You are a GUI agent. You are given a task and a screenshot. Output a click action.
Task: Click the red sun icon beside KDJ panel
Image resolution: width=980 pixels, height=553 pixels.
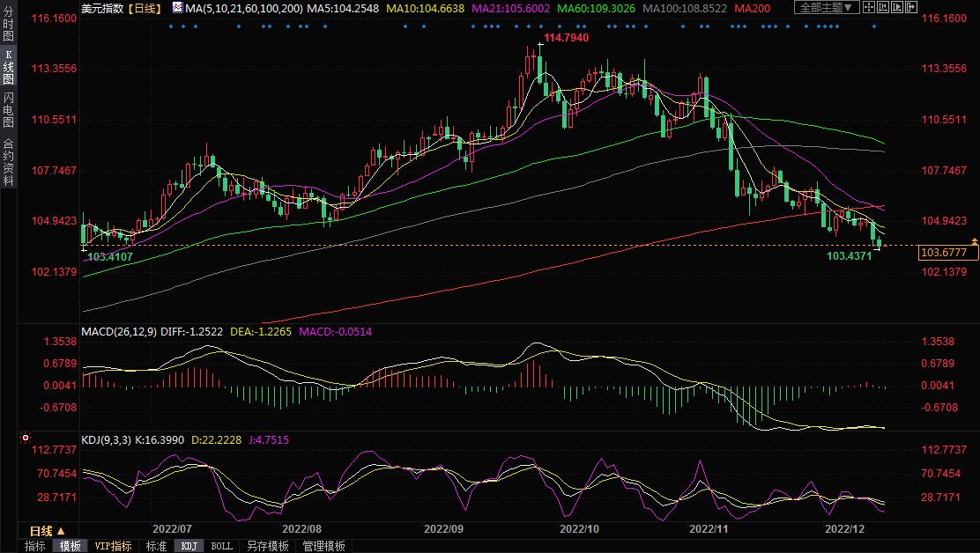(26, 438)
